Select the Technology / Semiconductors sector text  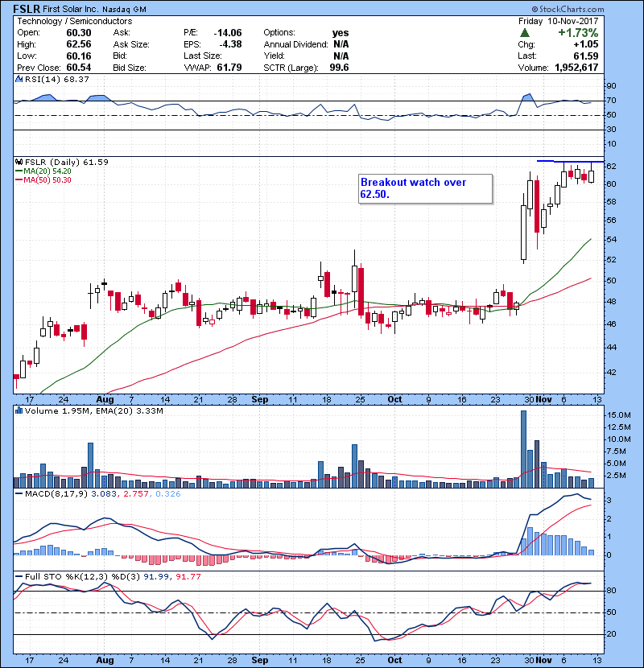click(75, 21)
